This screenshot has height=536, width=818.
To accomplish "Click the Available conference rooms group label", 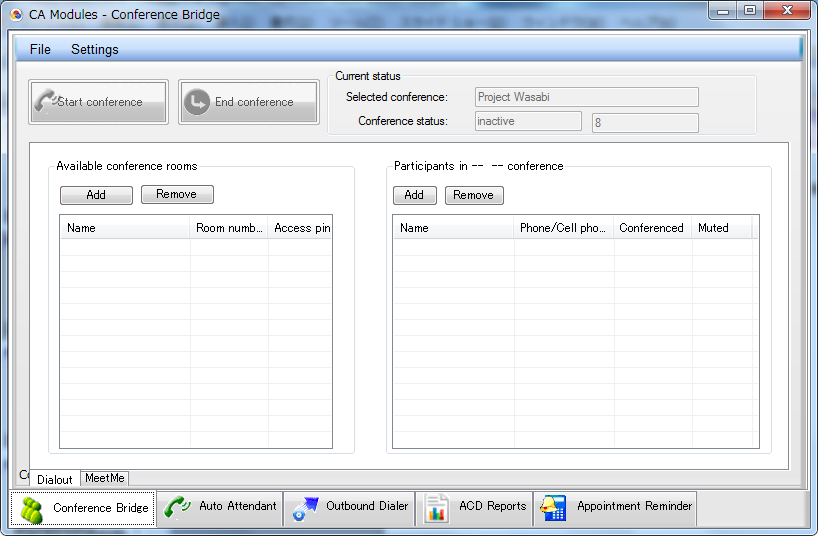I will (x=127, y=166).
